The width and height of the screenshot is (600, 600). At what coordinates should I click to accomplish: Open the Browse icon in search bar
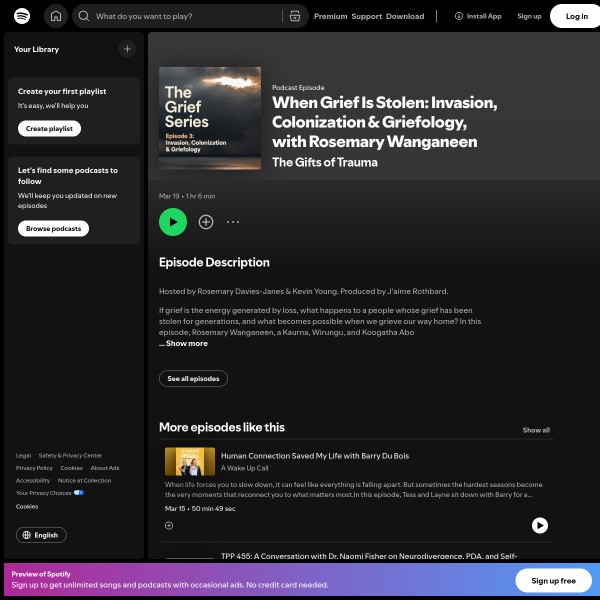coord(294,16)
